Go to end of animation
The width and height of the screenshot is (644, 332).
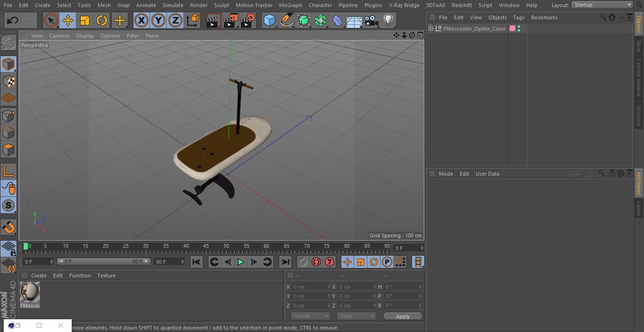tap(285, 262)
